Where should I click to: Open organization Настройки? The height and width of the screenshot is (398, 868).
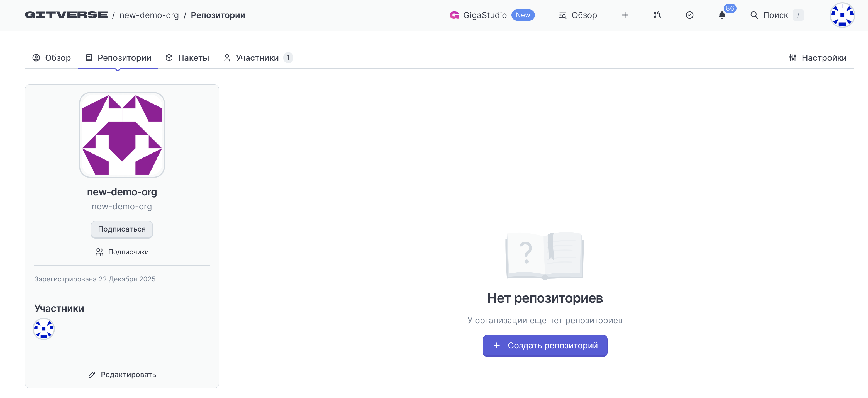tap(818, 58)
